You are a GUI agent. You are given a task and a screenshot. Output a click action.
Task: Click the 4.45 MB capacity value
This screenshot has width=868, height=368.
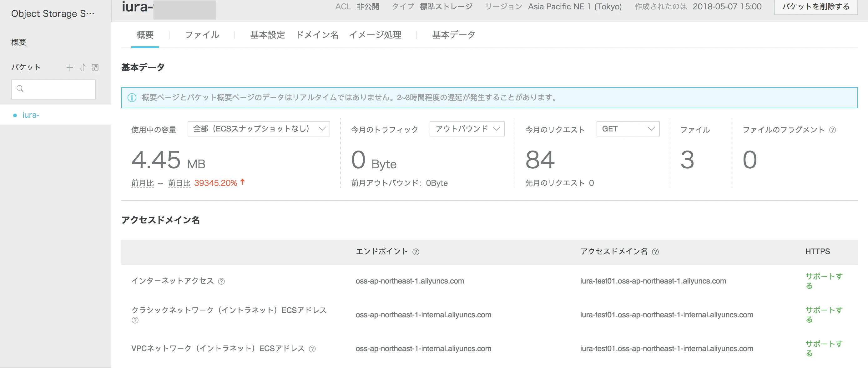(168, 160)
